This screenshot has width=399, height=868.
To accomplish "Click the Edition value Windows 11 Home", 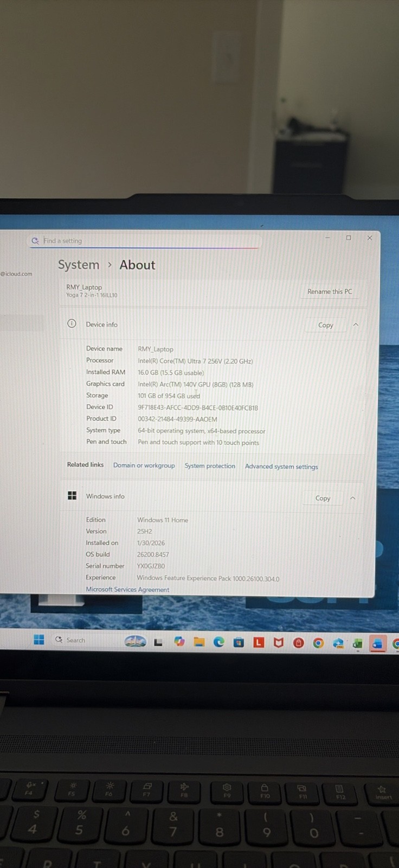I will pos(163,520).
